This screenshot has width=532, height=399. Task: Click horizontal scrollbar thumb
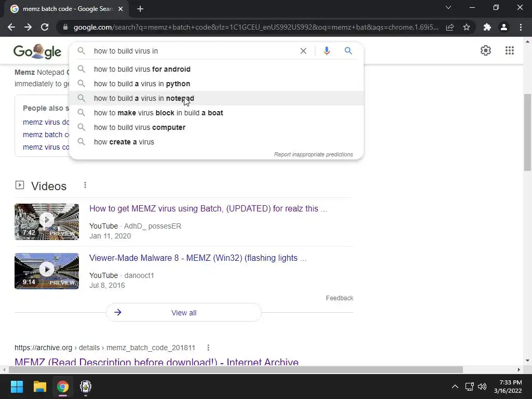236,369
